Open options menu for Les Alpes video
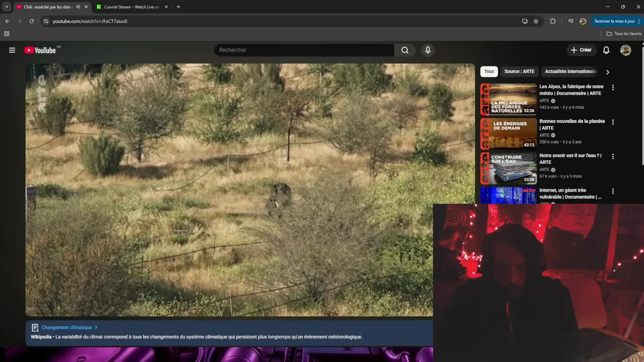The height and width of the screenshot is (362, 644). tap(613, 87)
